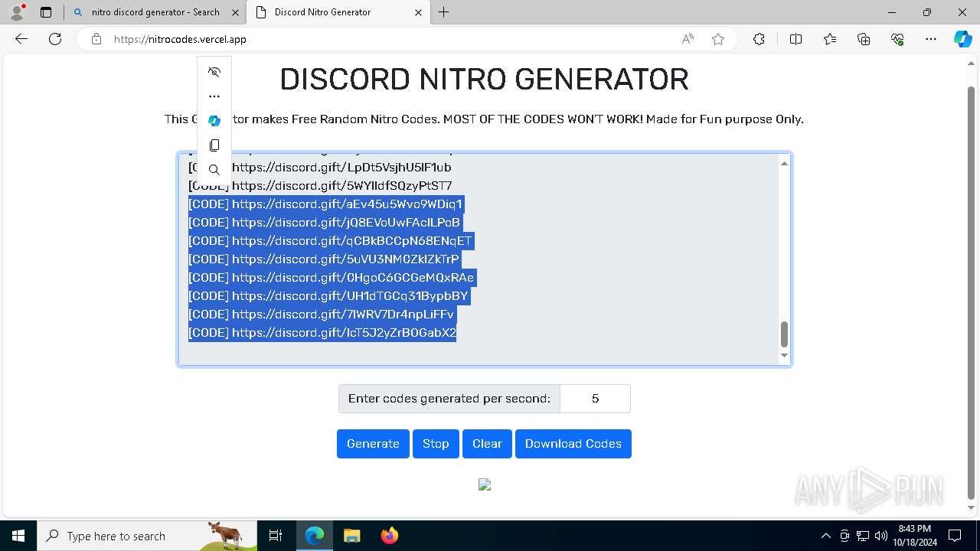Click the Clear button

(487, 444)
